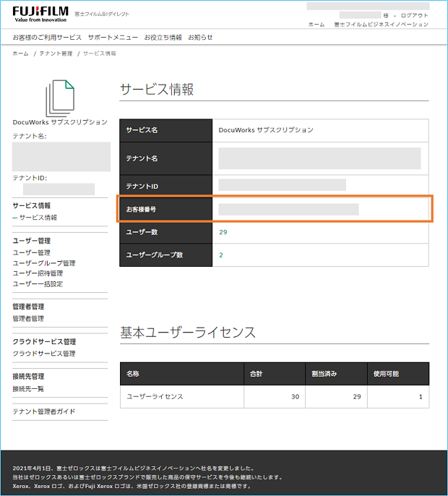Click the ユーザー数 row label
The width and height of the screenshot is (448, 496).
[165, 232]
